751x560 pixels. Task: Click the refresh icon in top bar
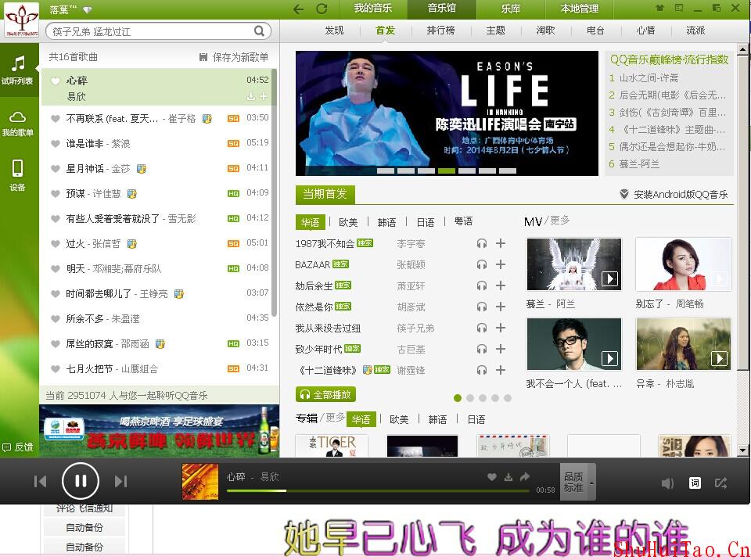click(x=322, y=9)
